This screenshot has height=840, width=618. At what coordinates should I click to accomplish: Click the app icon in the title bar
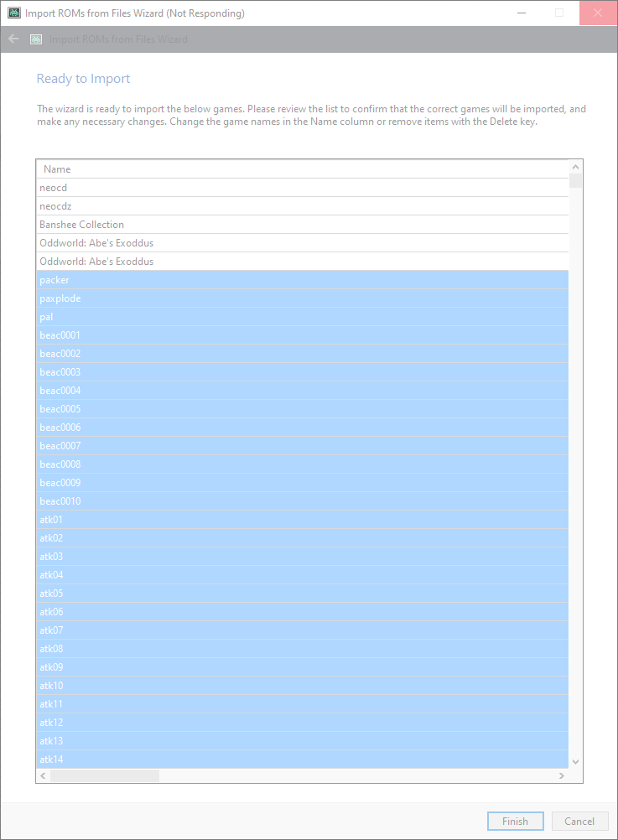[14, 13]
